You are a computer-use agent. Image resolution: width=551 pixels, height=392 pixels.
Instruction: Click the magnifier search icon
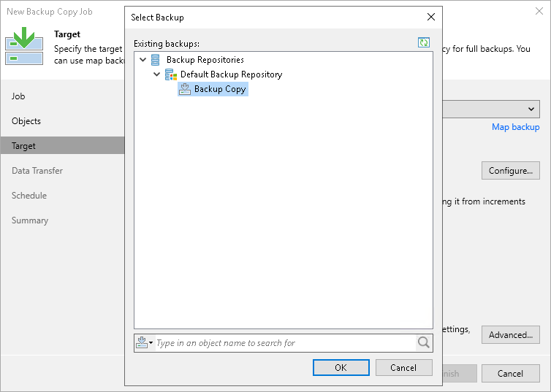coord(424,342)
